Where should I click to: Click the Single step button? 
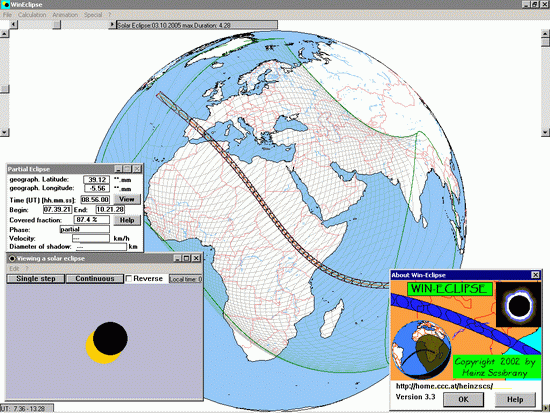click(36, 279)
